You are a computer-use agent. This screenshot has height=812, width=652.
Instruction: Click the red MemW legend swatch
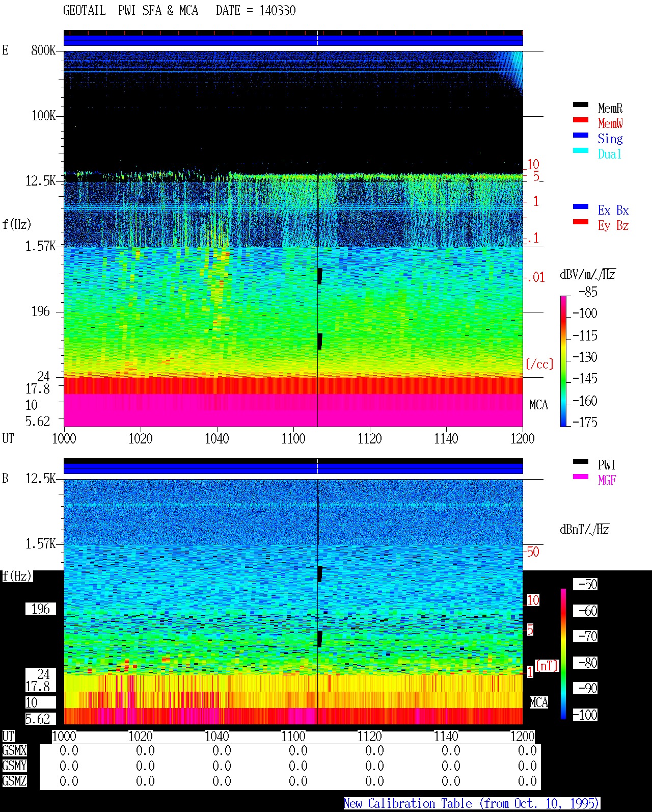[580, 120]
